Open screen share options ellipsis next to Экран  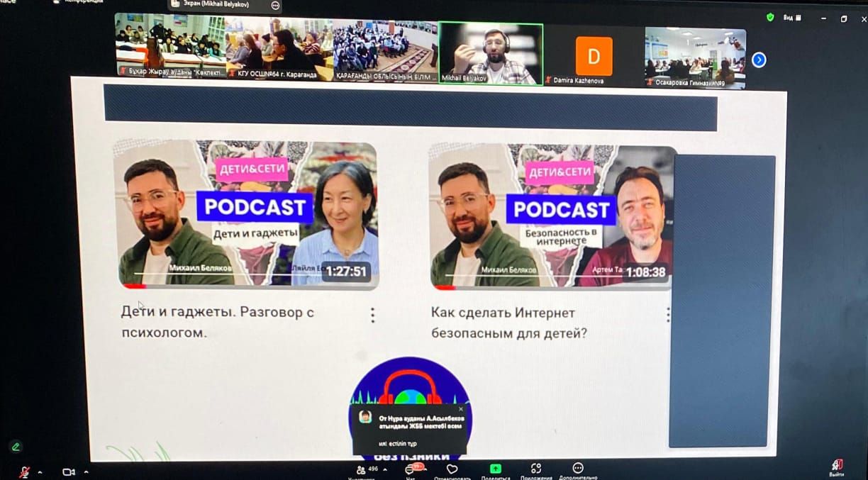275,5
